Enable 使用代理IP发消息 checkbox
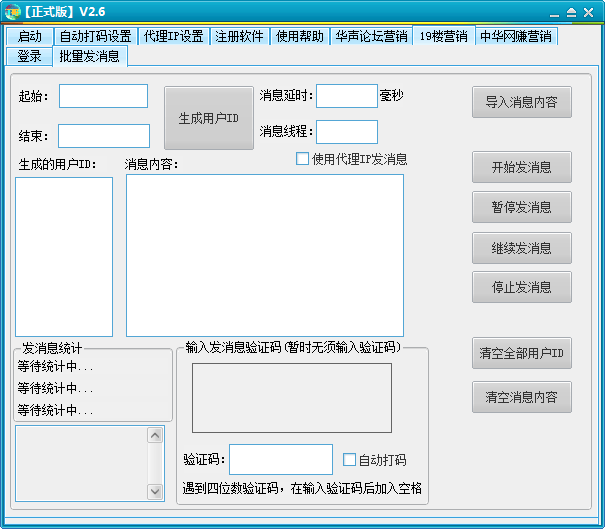 coord(303,159)
